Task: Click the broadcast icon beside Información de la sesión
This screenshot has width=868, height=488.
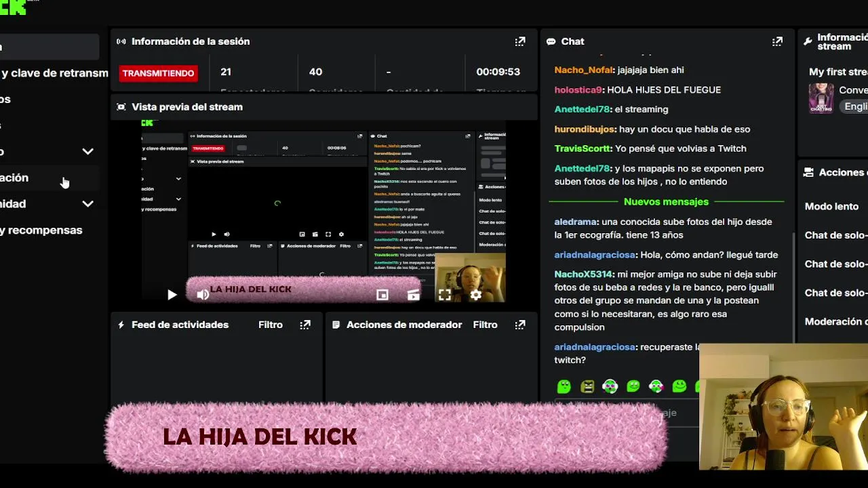Action: click(x=121, y=41)
